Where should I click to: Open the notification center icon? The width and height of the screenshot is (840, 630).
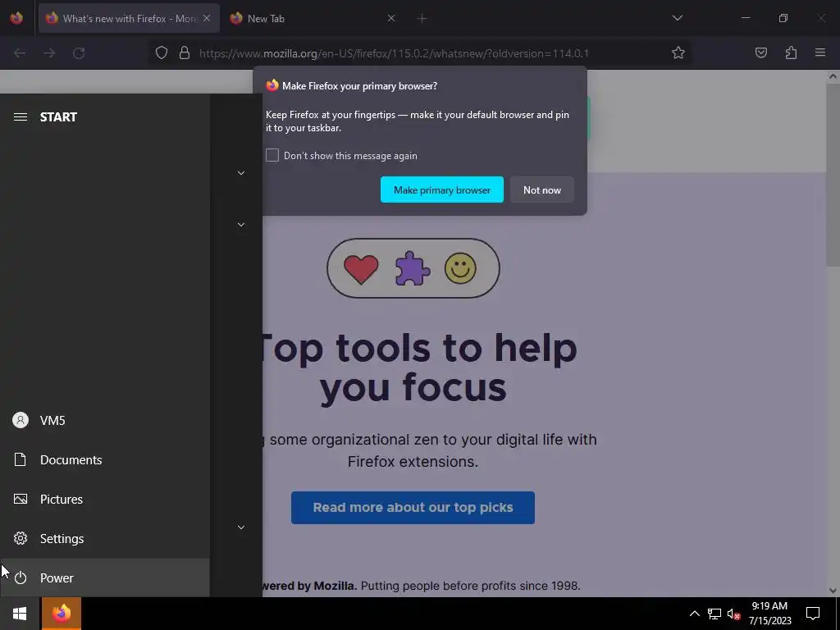tap(813, 614)
